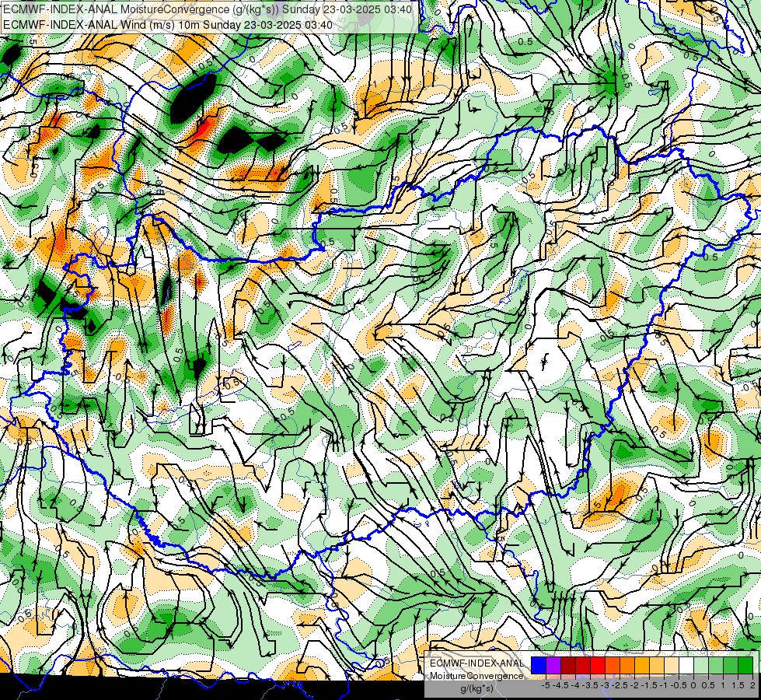The image size is (761, 700).
Task: Click the g/(kg*s) unit label in legend
Action: pyautogui.click(x=476, y=689)
